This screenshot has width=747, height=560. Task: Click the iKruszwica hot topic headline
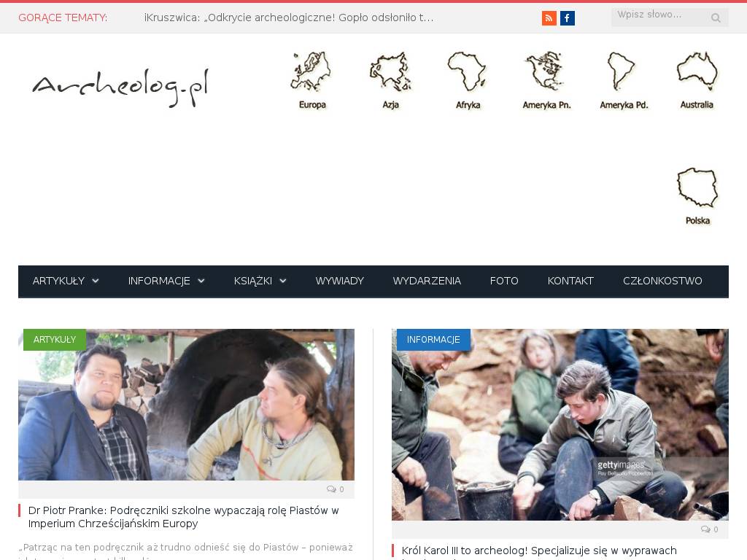pos(289,17)
